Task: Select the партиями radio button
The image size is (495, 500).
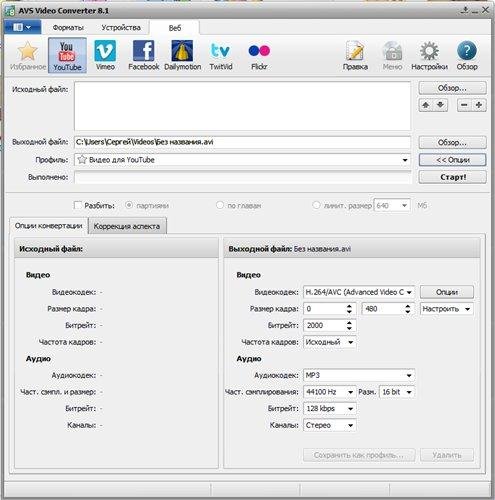Action: click(129, 205)
